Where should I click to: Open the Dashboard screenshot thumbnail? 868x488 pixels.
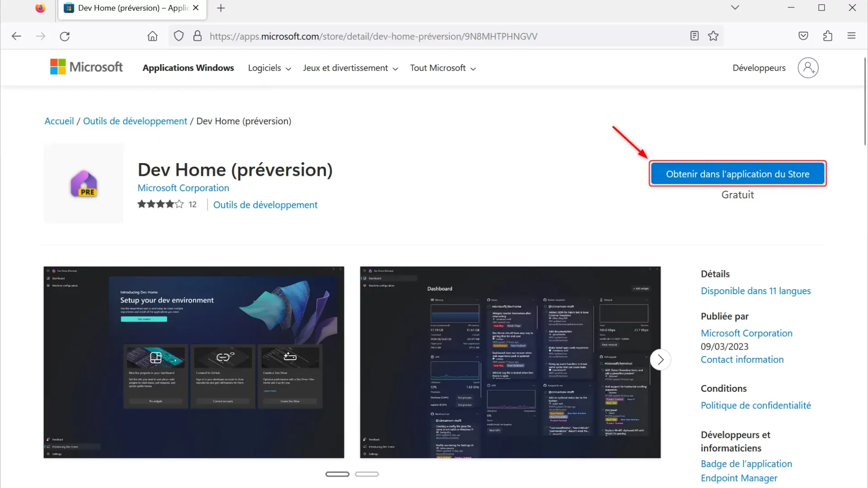[x=510, y=362]
